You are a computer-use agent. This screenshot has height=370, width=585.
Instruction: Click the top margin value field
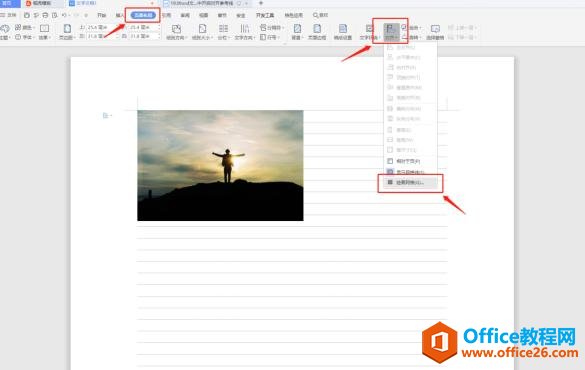click(x=98, y=28)
